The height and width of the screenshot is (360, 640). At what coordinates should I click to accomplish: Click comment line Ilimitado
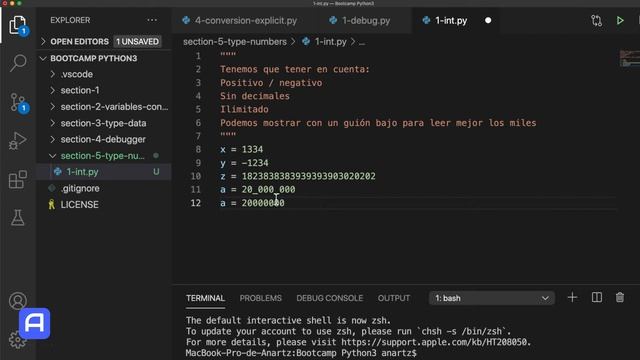coord(244,109)
